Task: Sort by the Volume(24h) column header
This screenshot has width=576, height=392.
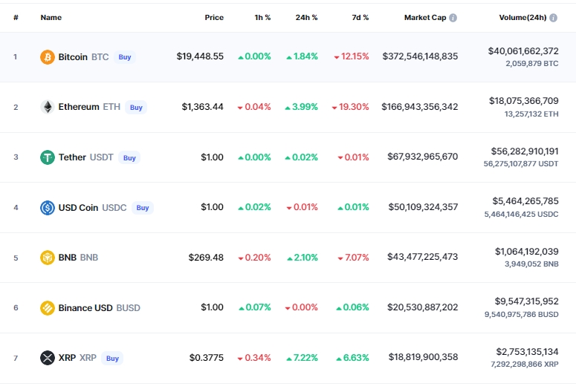Action: tap(522, 18)
